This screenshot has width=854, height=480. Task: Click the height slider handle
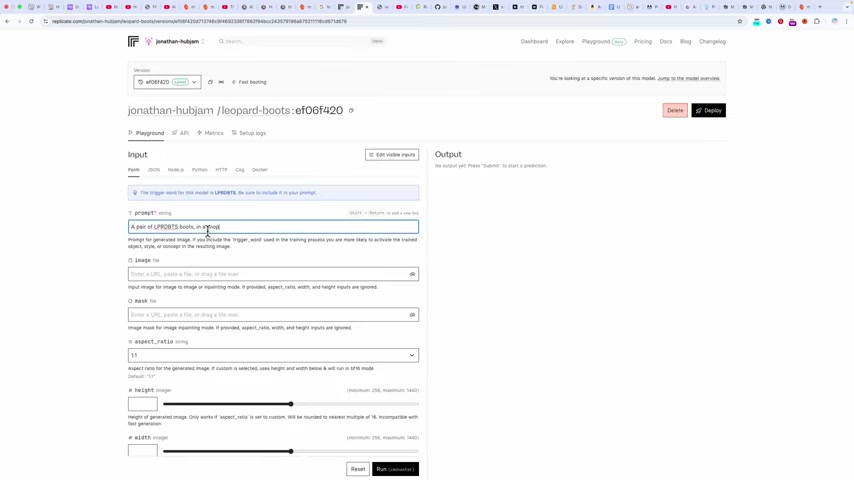click(x=291, y=404)
